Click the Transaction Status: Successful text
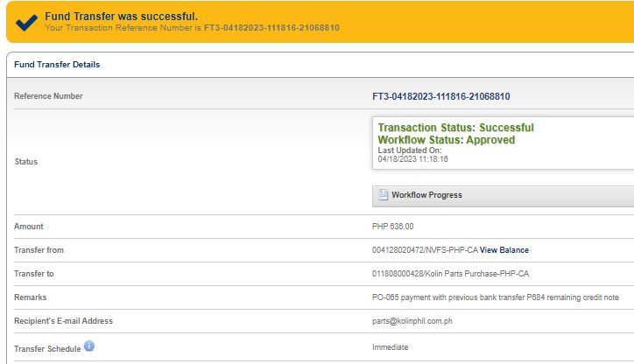The height and width of the screenshot is (364, 634). point(455,128)
